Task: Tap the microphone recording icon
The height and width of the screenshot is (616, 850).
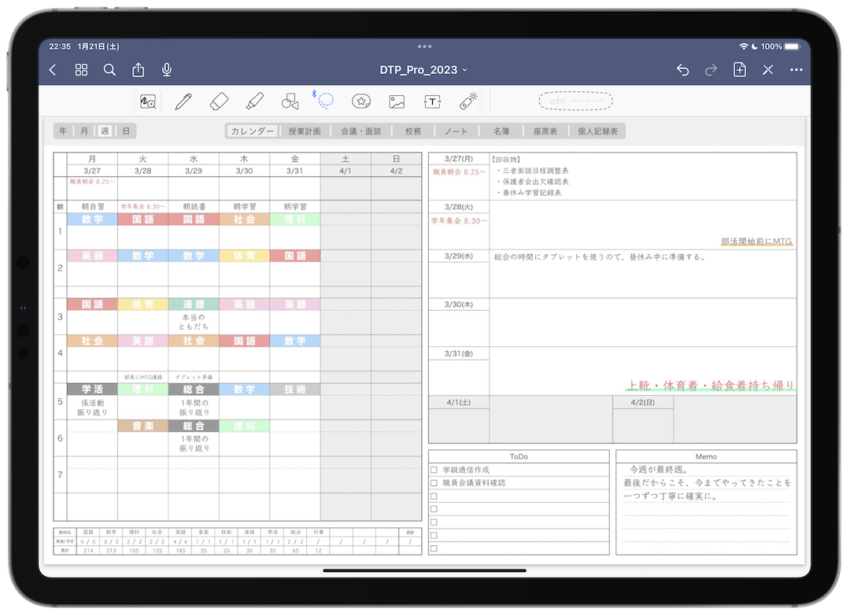Action: (x=167, y=69)
